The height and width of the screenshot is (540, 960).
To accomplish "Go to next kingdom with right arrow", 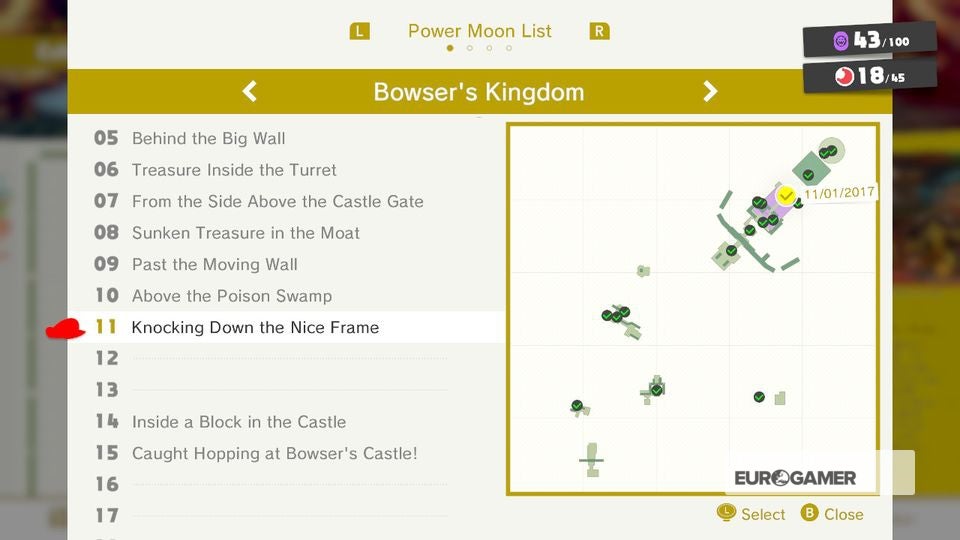I will tap(710, 92).
